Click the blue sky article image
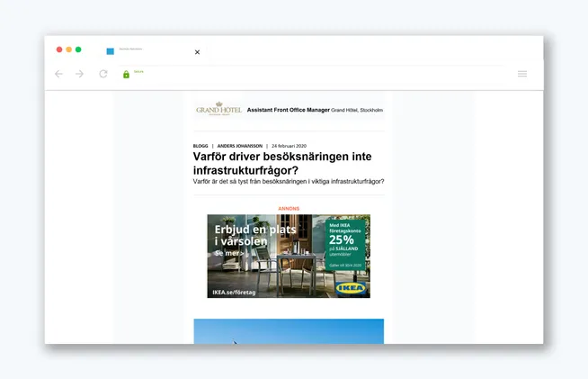 coord(289,331)
